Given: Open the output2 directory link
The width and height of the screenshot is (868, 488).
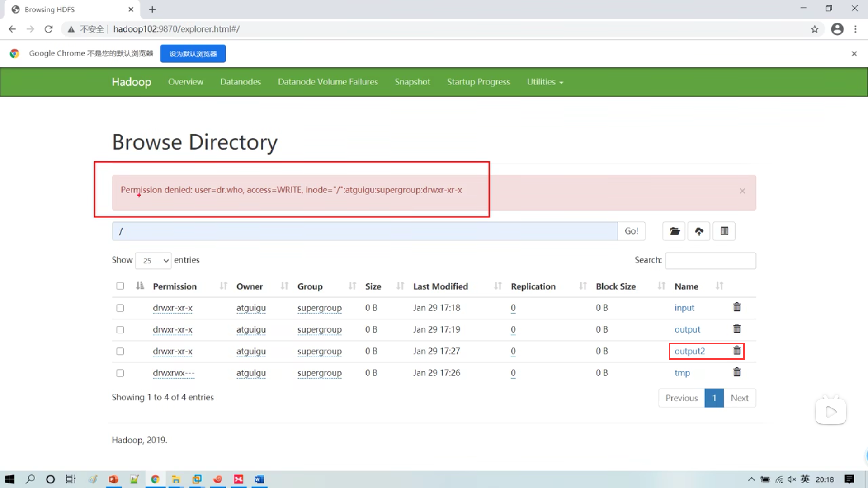Looking at the screenshot, I should [689, 351].
